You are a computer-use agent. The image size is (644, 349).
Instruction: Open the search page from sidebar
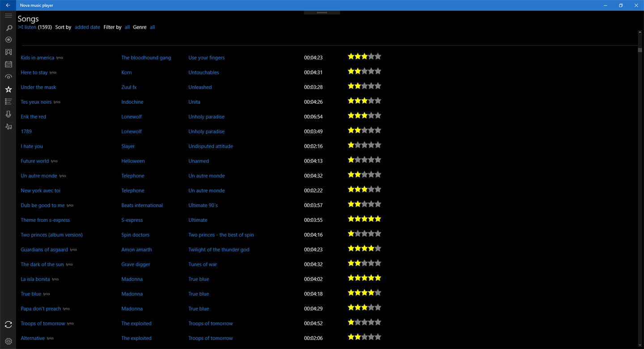pos(8,28)
